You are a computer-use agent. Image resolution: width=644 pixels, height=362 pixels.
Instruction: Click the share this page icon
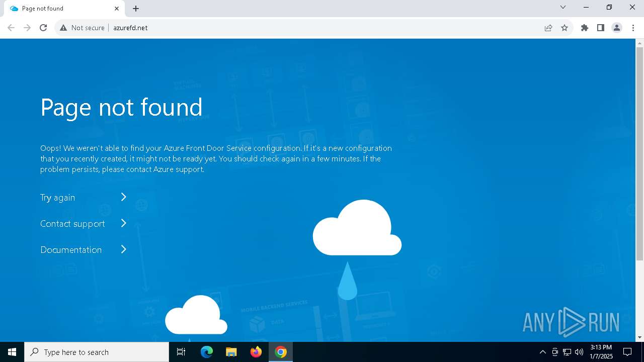pos(548,28)
